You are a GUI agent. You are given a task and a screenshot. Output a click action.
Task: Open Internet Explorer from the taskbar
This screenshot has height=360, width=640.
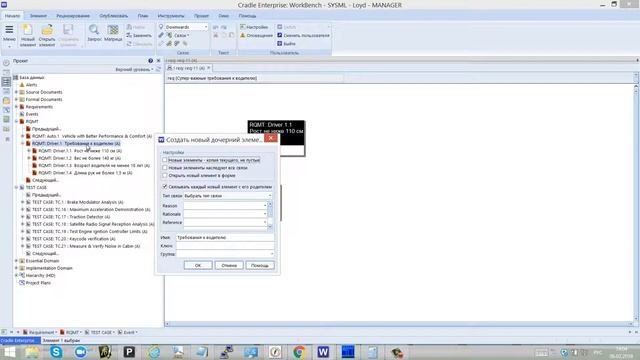click(154, 352)
